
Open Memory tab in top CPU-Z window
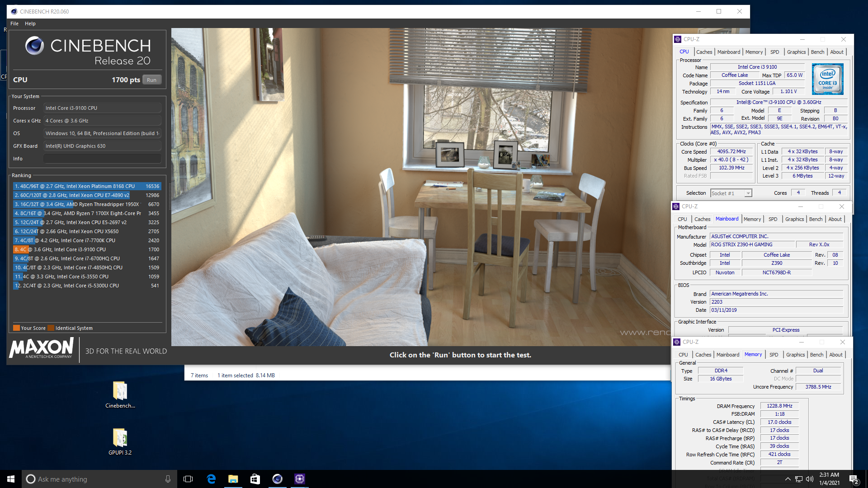[754, 52]
